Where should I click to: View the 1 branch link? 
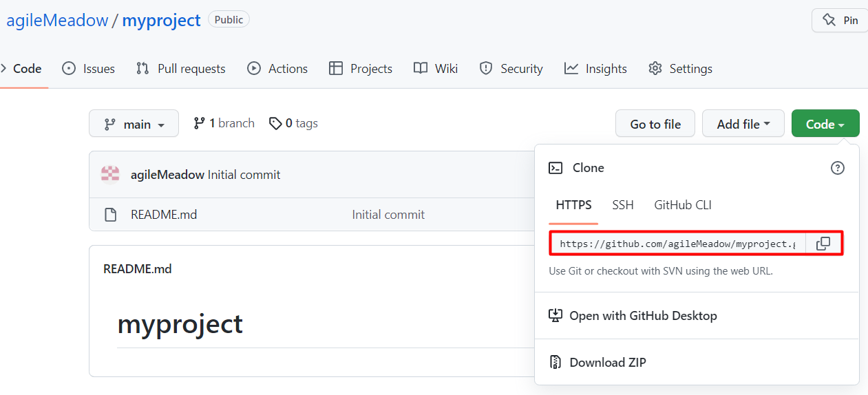pyautogui.click(x=224, y=123)
